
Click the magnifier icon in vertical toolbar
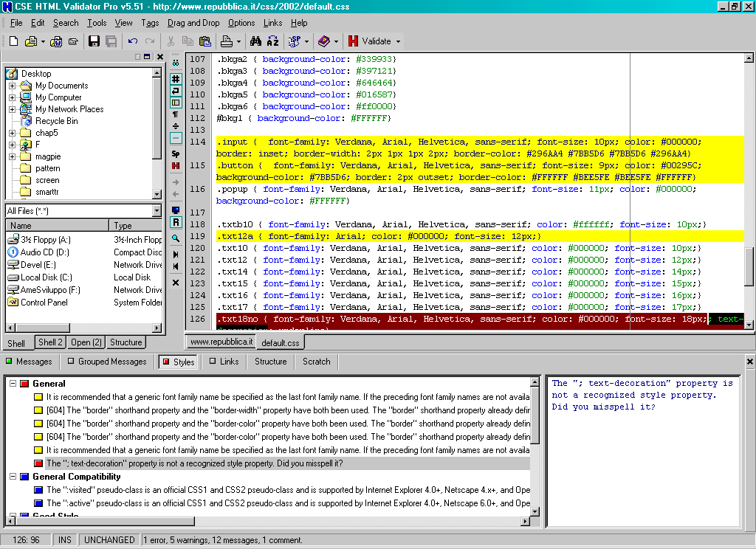click(x=176, y=238)
